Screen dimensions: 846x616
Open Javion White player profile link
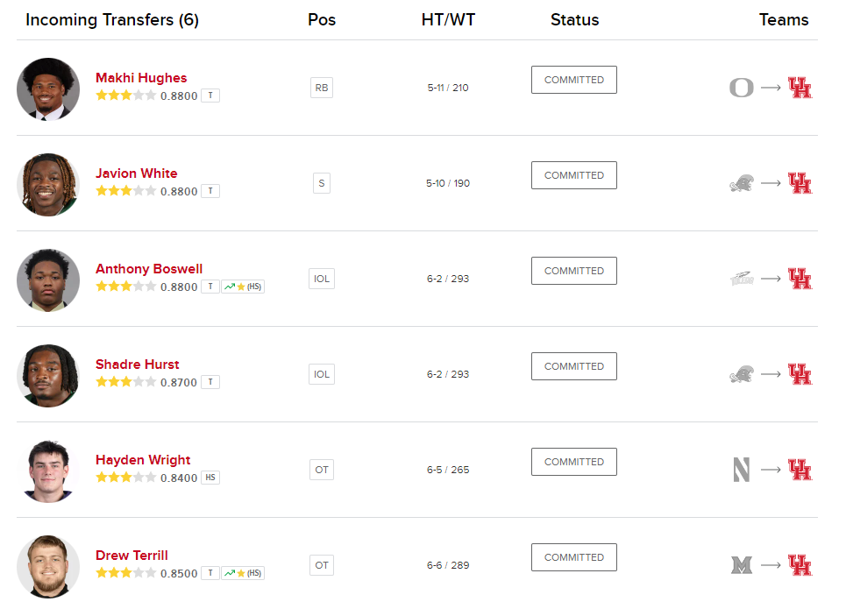click(136, 173)
